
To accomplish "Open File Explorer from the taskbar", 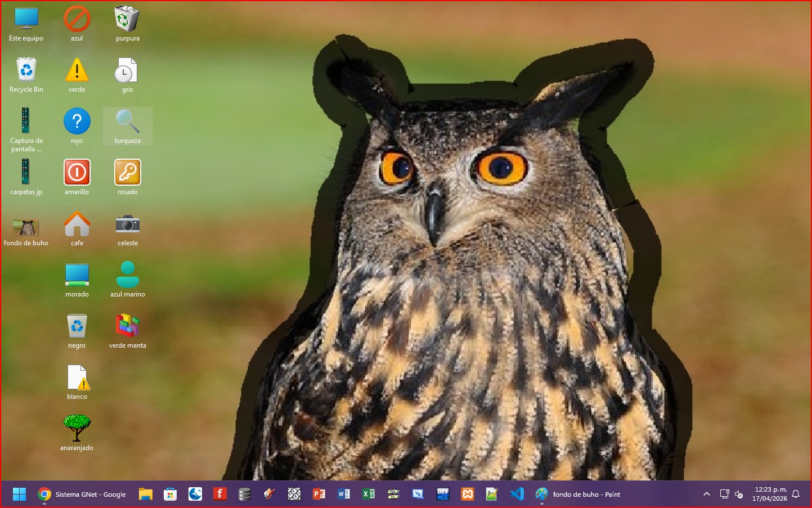I will [146, 494].
